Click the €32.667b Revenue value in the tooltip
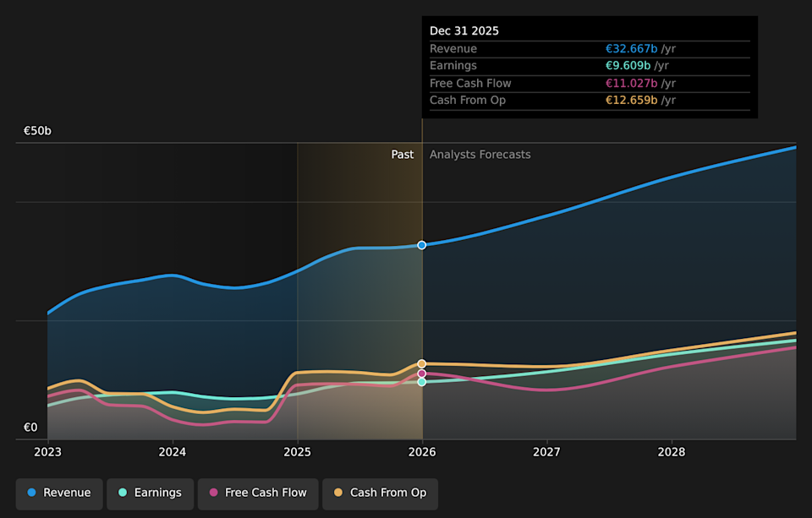 [x=631, y=49]
